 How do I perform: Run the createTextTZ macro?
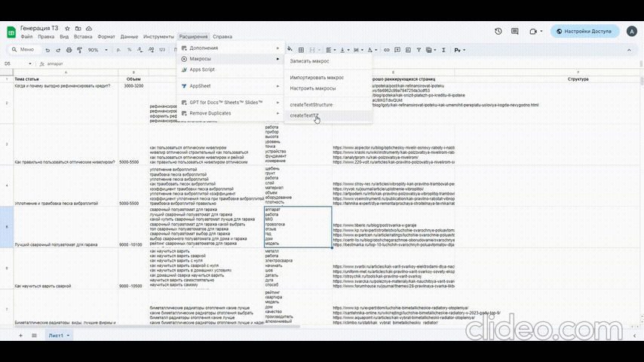coord(305,115)
